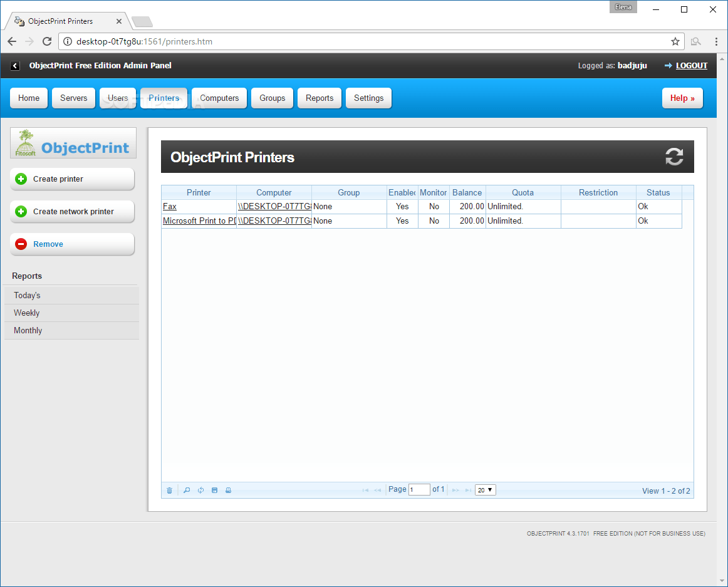Screen dimensions: 728x587
Task: Click the Create network printer button
Action: pos(73,211)
